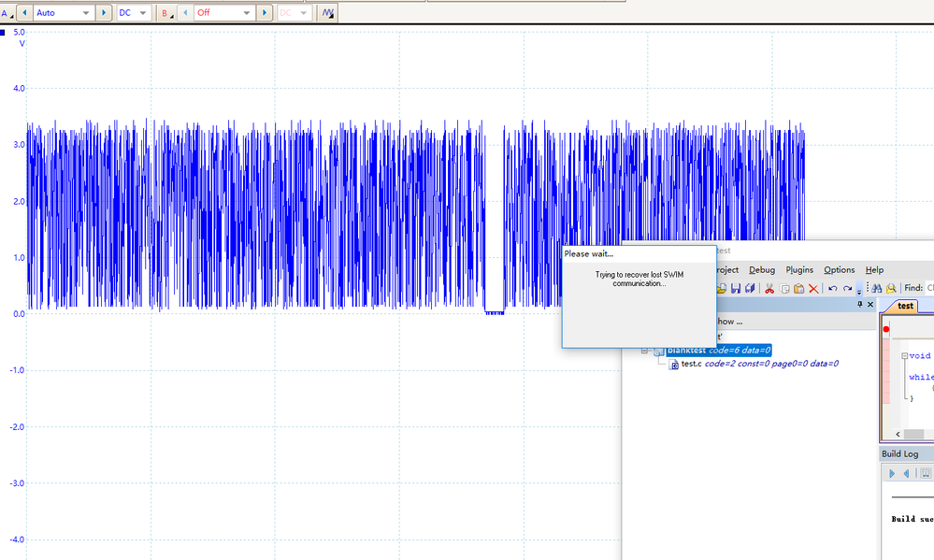Image resolution: width=934 pixels, height=560 pixels.
Task: Open the Options menu
Action: tap(840, 270)
